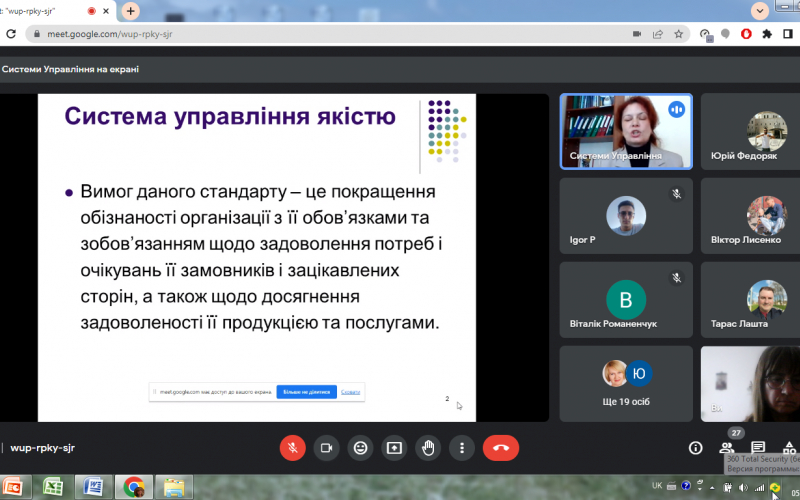
Task: Click the blue help question-mark tray icon
Action: tap(686, 486)
